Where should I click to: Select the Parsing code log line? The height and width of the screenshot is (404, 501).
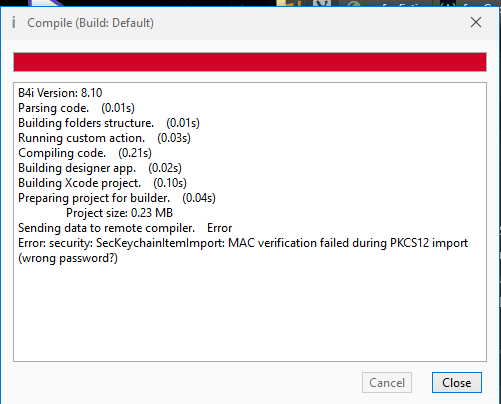[76, 108]
